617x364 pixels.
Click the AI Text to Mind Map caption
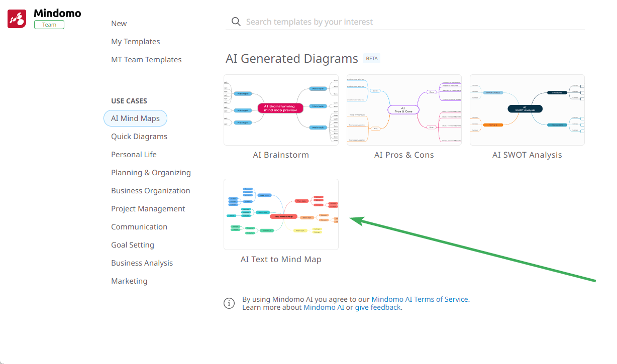coord(281,260)
